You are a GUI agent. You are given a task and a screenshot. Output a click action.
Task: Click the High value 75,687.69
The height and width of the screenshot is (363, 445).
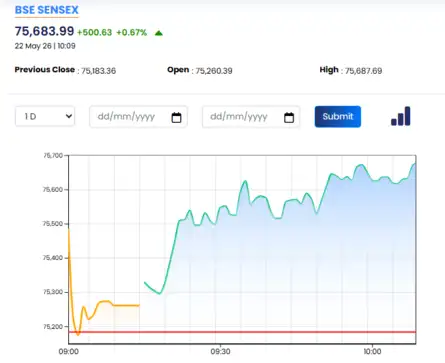click(x=363, y=71)
